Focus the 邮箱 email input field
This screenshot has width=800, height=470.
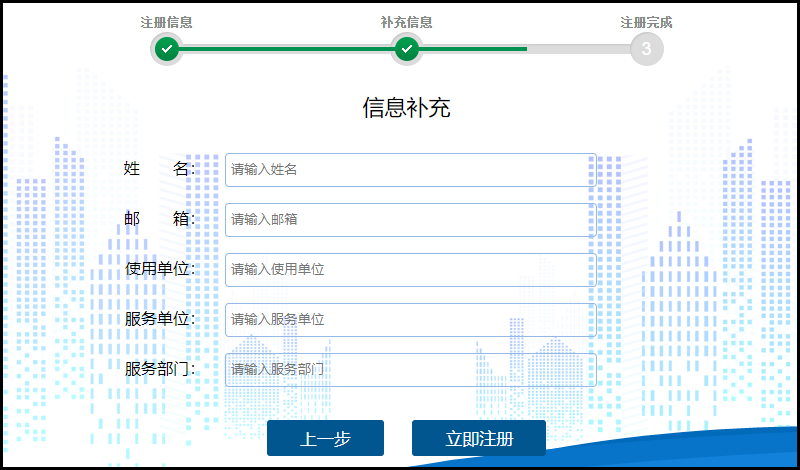click(411, 220)
